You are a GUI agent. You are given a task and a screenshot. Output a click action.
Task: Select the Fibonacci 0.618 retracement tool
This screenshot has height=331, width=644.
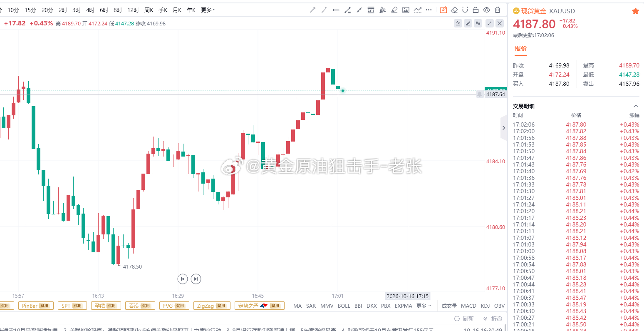click(x=371, y=10)
